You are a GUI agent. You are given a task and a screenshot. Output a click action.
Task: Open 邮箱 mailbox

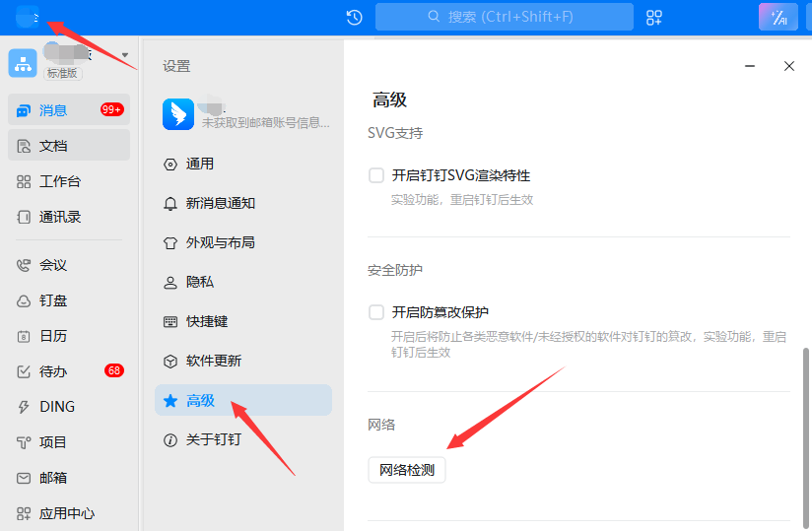point(69,478)
